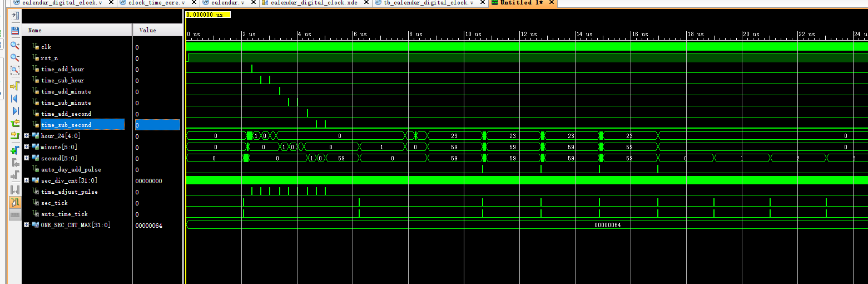The height and width of the screenshot is (284, 868).
Task: Expand the hour_24[4:0] bus
Action: tap(27, 135)
